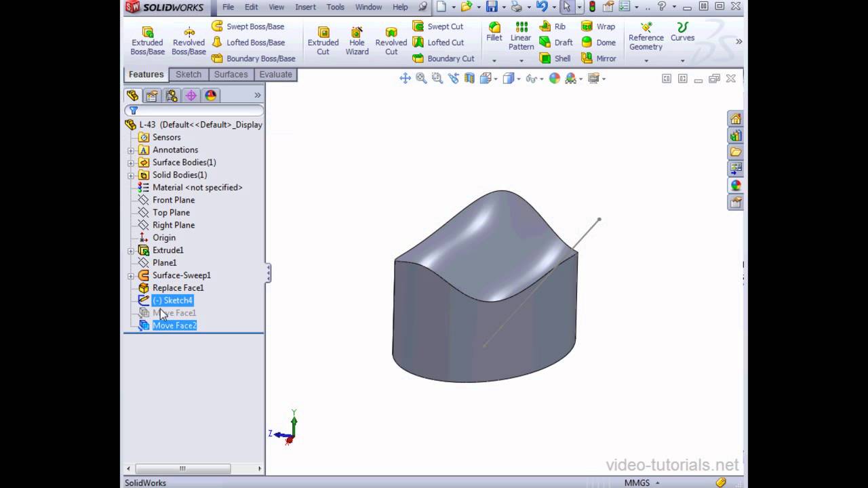Select the Revolved Boss/Base tool

[189, 41]
